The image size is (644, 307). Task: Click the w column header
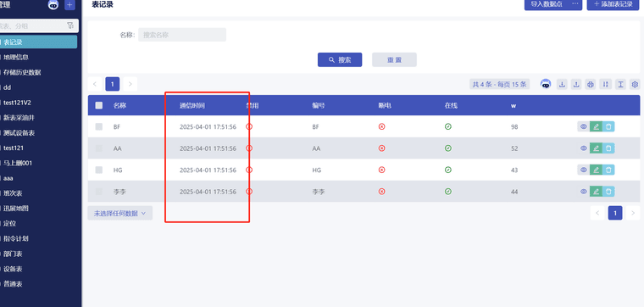pyautogui.click(x=514, y=106)
